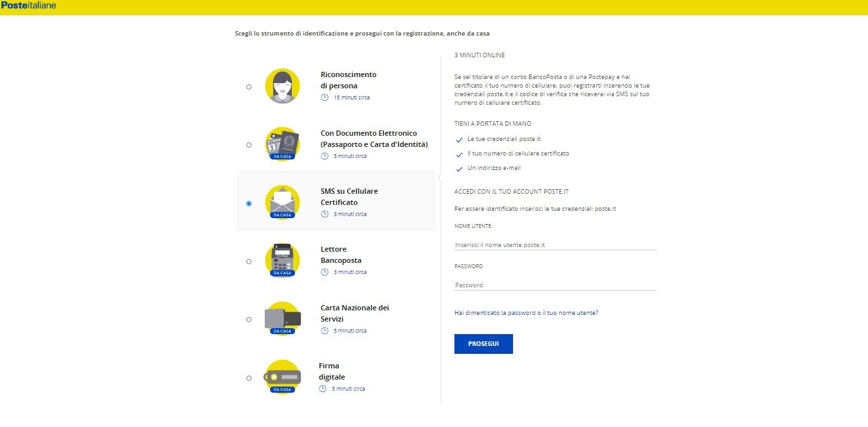Focus the Password input field
The height and width of the screenshot is (427, 868).
click(555, 285)
